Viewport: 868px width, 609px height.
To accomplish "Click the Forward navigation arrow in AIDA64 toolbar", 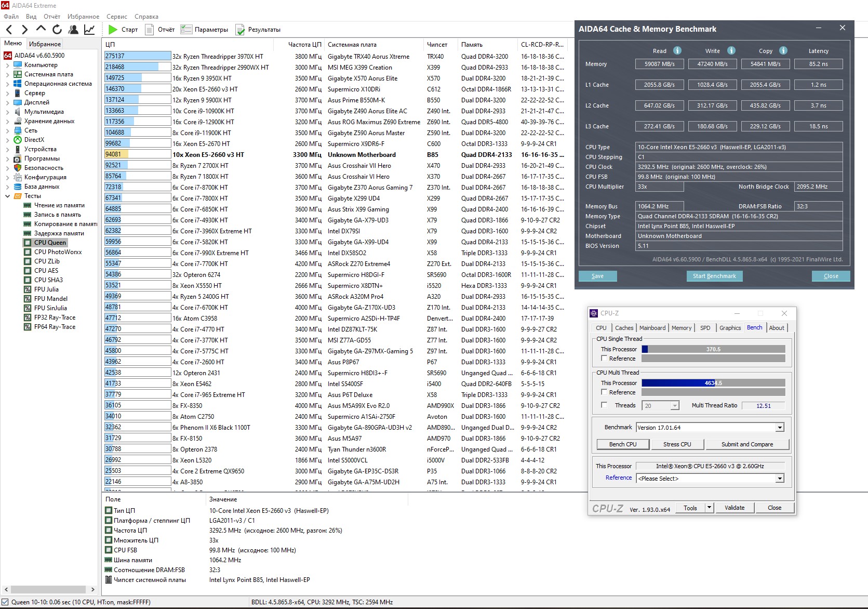I will click(24, 30).
